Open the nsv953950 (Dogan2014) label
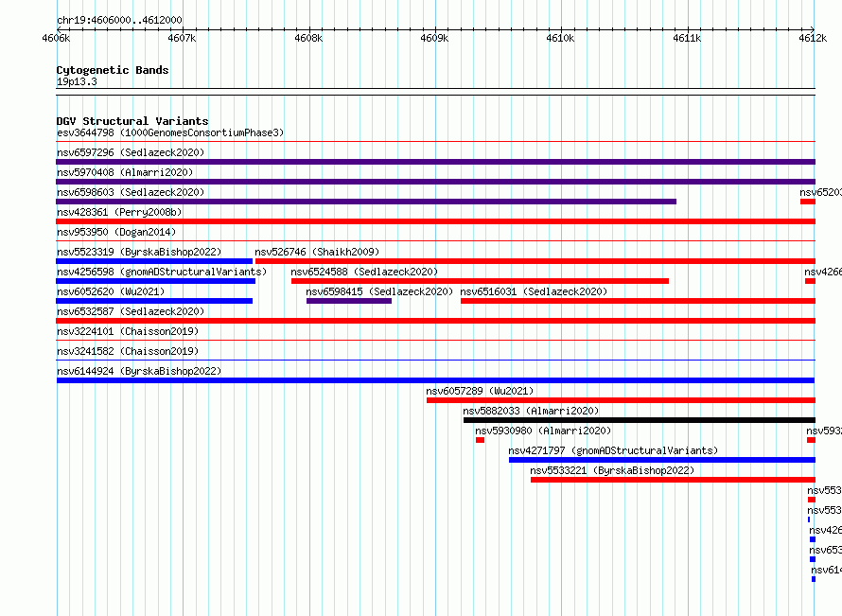 click(x=116, y=232)
